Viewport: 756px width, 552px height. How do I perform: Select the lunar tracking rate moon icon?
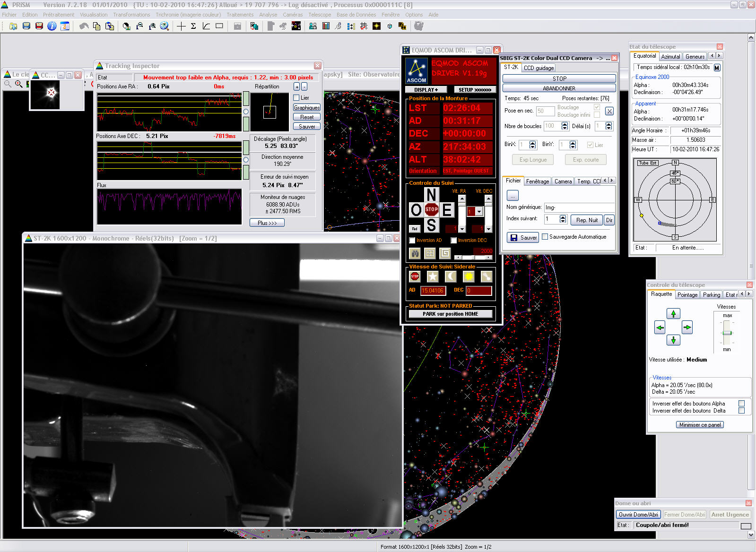pyautogui.click(x=451, y=276)
